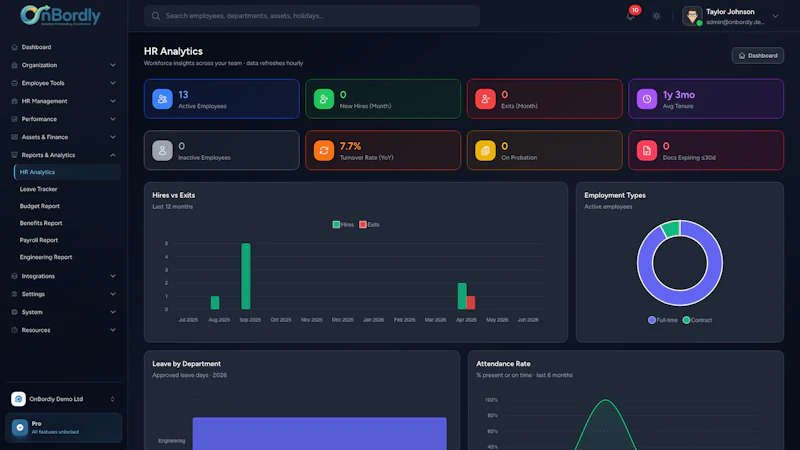This screenshot has width=800, height=450.
Task: Click the Pro plan checkmark badge
Action: [20, 428]
